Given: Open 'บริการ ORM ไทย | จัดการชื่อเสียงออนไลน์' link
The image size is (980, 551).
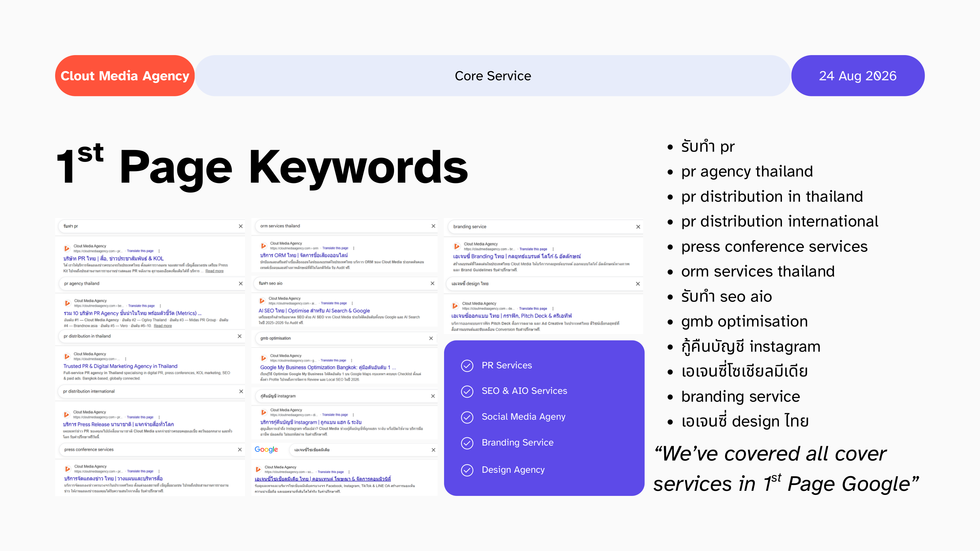Looking at the screenshot, I should pos(304,255).
